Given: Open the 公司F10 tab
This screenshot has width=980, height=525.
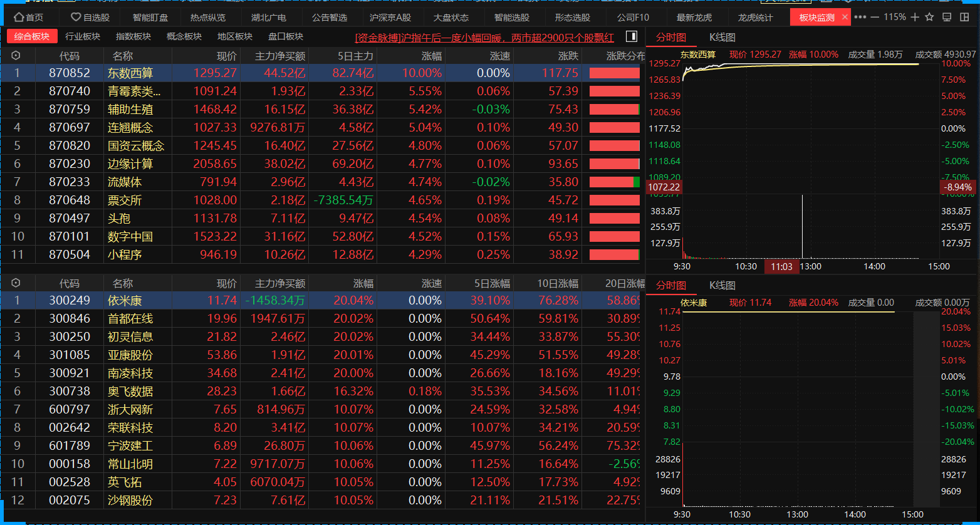Looking at the screenshot, I should (633, 18).
